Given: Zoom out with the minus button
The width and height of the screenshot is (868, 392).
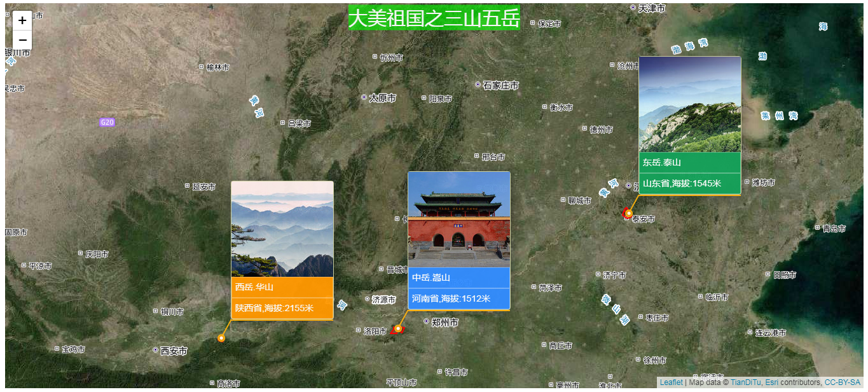Looking at the screenshot, I should point(22,40).
